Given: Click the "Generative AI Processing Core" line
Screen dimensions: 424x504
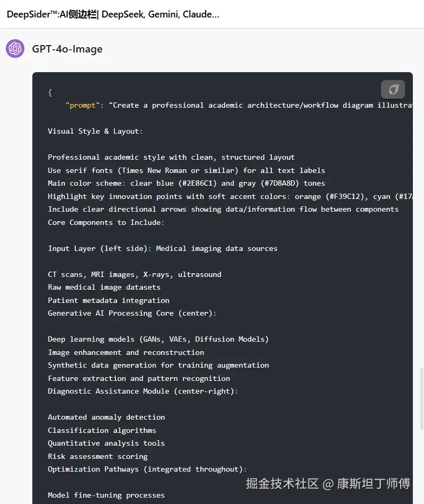Looking at the screenshot, I should (132, 313).
